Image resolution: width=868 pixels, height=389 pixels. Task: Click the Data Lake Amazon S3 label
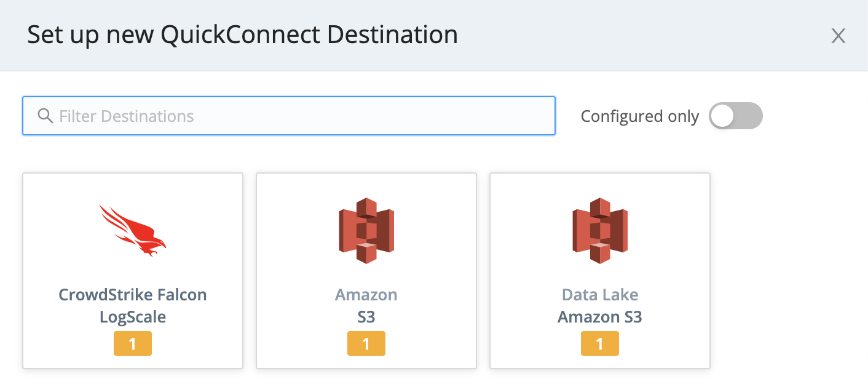point(599,305)
